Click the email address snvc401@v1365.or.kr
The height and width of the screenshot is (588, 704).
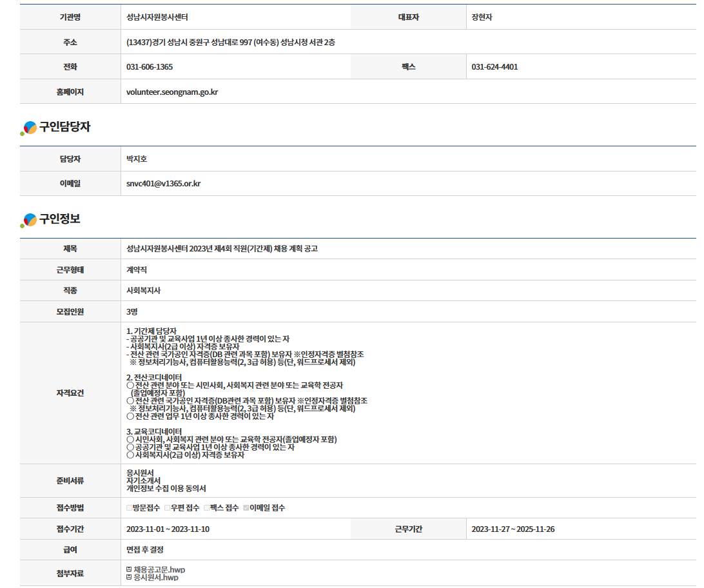click(x=163, y=184)
